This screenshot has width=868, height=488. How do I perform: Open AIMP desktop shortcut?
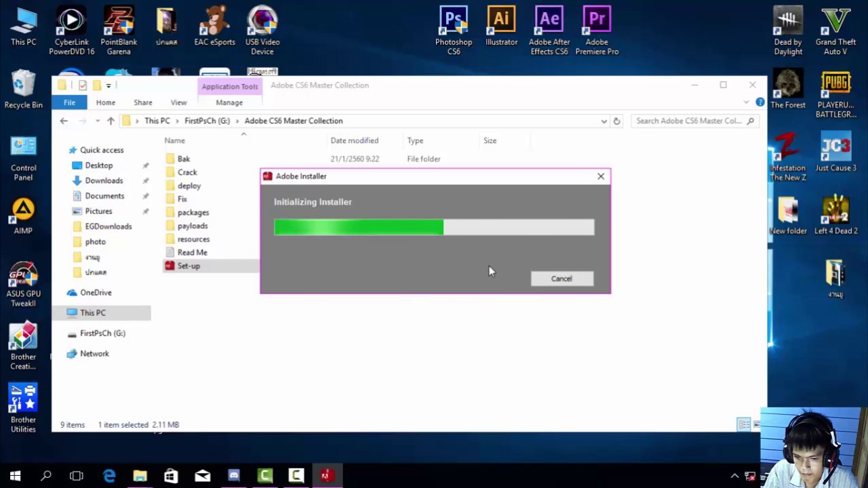23,216
